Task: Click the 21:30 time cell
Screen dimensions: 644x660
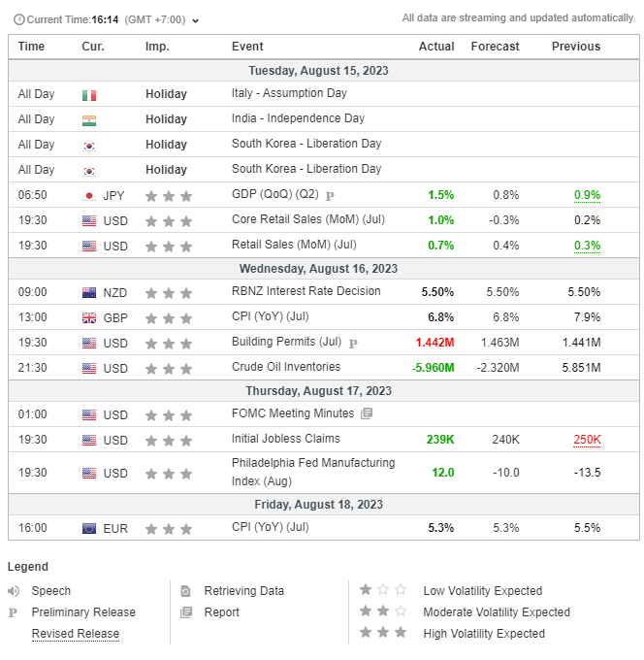Action: [x=32, y=368]
